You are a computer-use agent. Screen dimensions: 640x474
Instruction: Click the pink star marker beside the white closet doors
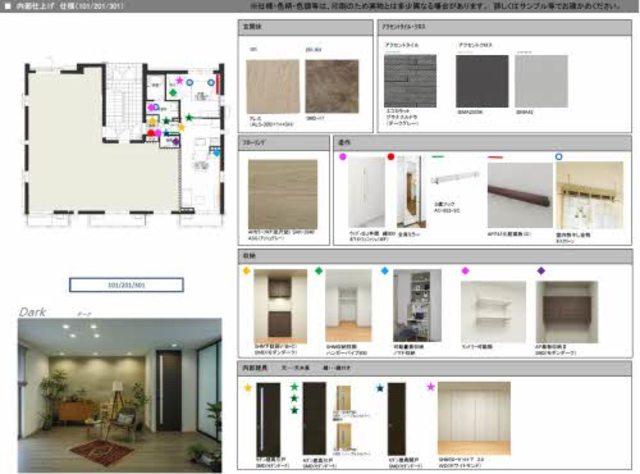(431, 386)
